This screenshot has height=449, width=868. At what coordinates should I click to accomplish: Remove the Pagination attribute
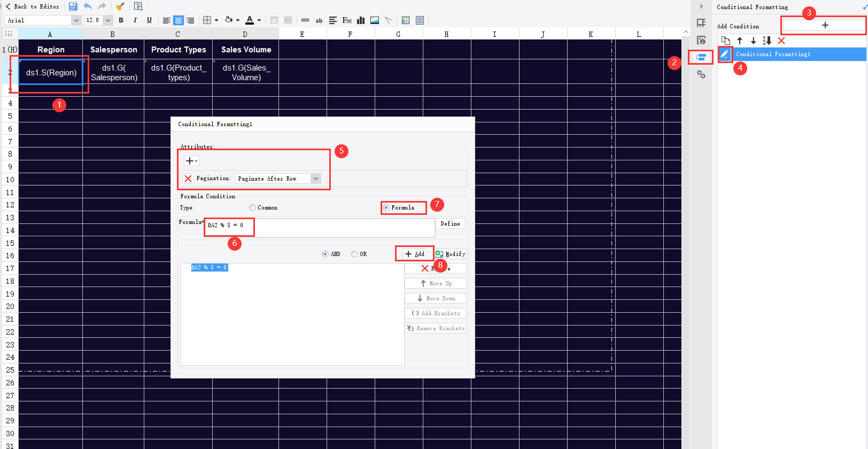tap(188, 179)
